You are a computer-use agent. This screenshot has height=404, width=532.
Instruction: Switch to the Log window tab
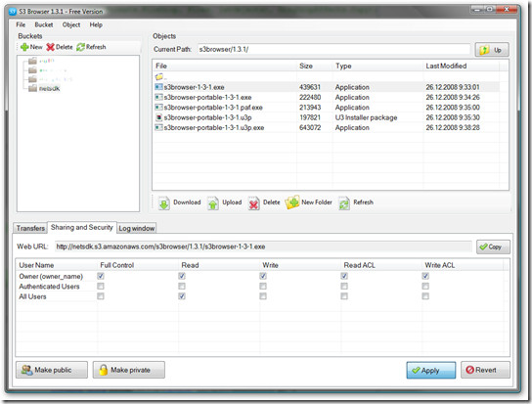137,228
